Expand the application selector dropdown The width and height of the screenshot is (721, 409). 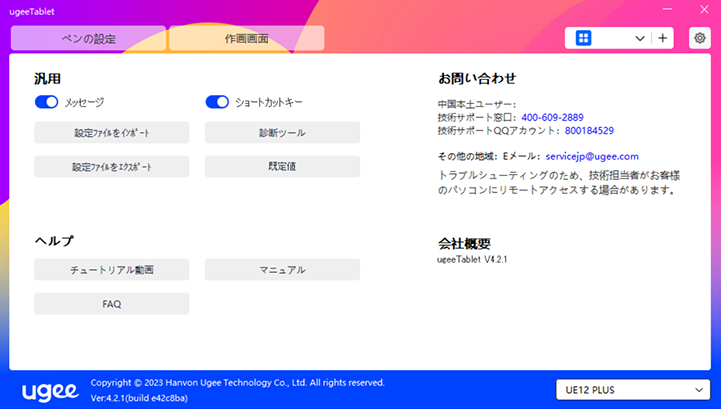639,38
